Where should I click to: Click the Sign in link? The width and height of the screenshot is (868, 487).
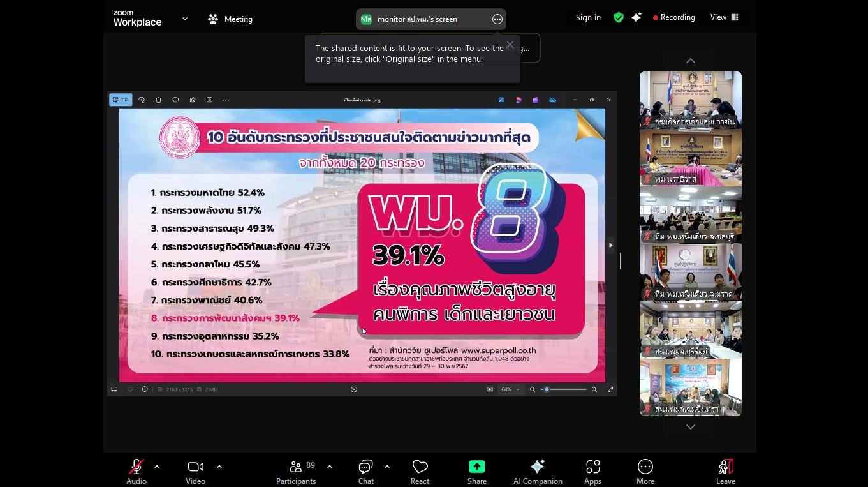tap(588, 18)
